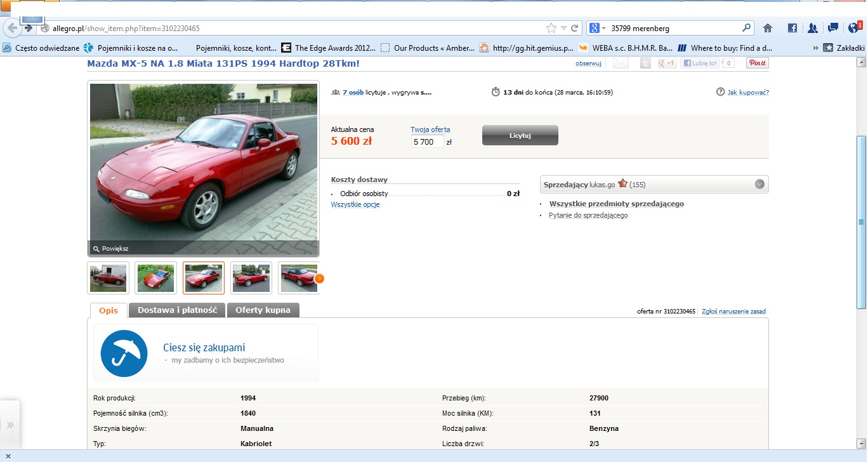Select first thumbnail with garage background
The width and height of the screenshot is (868, 462).
click(x=109, y=278)
